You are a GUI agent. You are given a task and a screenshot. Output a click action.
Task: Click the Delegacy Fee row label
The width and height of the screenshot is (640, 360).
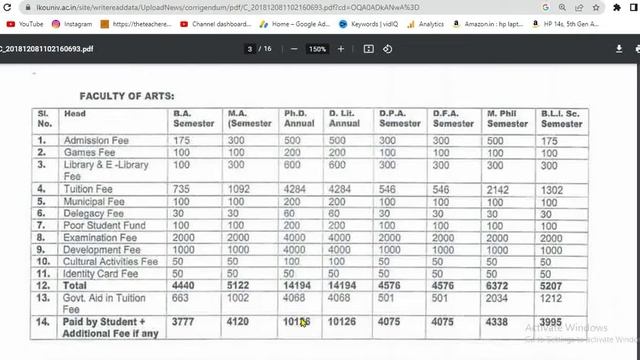[93, 213]
